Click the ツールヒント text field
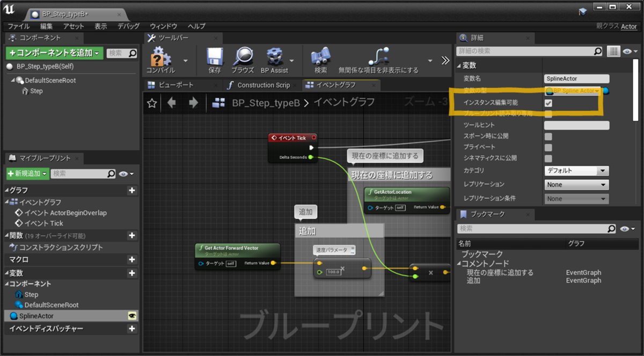Viewport: 644px width, 356px height. [x=576, y=125]
